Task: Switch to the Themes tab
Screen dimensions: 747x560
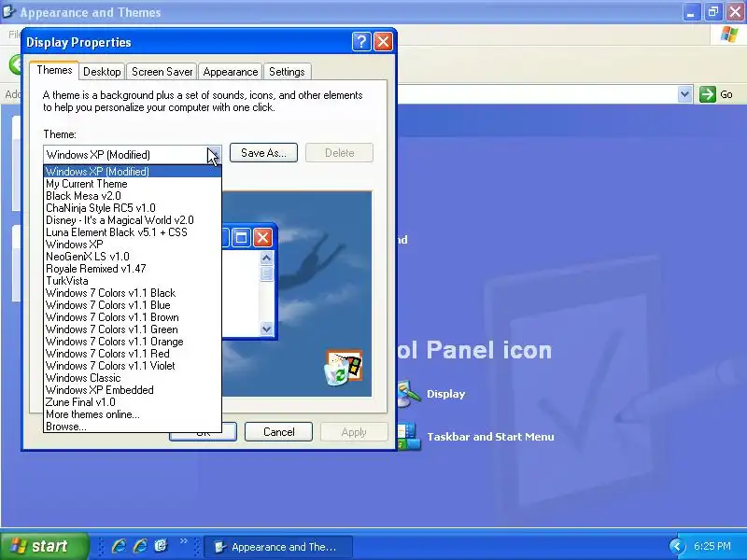Action: point(54,70)
